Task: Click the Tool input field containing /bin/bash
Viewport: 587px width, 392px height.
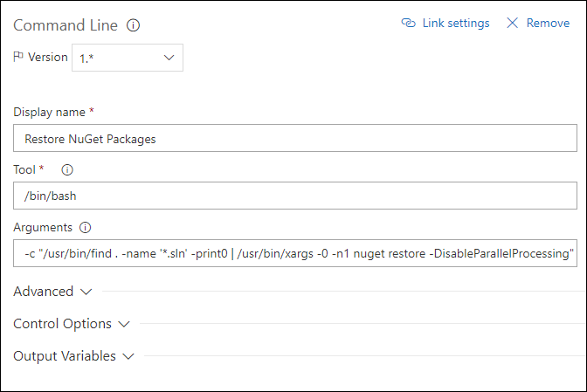Action: (x=295, y=196)
